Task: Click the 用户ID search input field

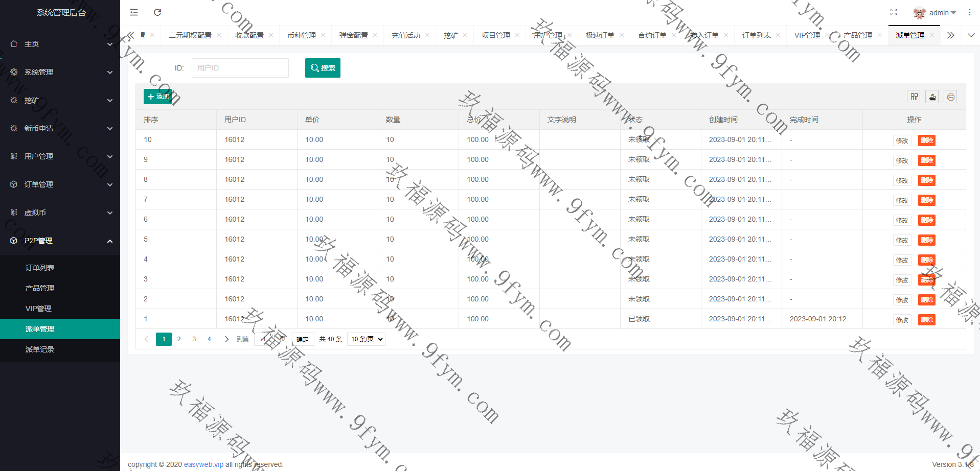Action: point(240,68)
